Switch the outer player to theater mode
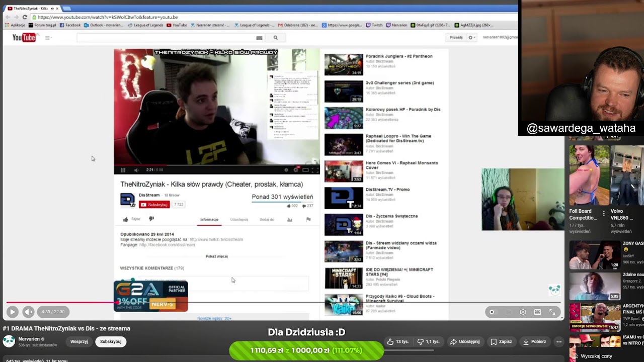This screenshot has width=644, height=362. coord(537,312)
